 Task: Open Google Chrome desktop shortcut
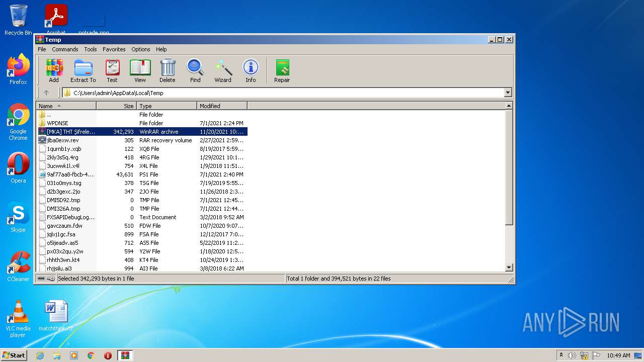coord(18,122)
